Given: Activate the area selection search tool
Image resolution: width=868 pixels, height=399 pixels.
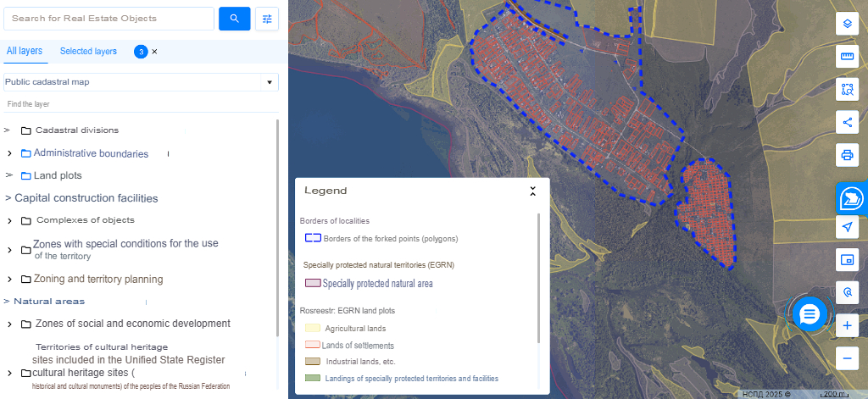Looking at the screenshot, I should click(x=847, y=89).
